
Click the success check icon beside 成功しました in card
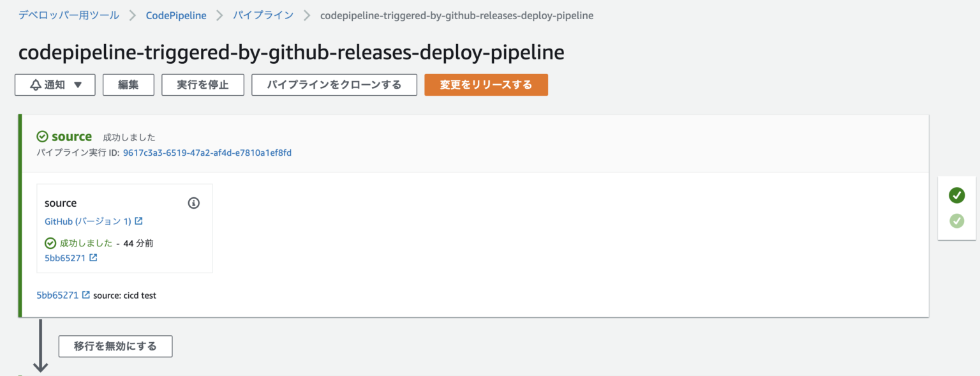(x=50, y=243)
